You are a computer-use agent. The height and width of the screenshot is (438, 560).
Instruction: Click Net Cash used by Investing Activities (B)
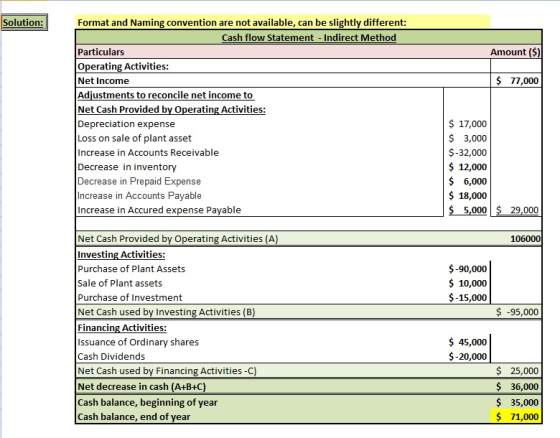pyautogui.click(x=166, y=312)
